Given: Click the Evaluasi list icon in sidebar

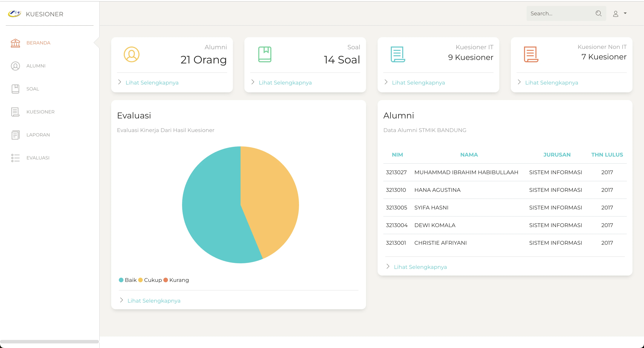Looking at the screenshot, I should pos(15,158).
